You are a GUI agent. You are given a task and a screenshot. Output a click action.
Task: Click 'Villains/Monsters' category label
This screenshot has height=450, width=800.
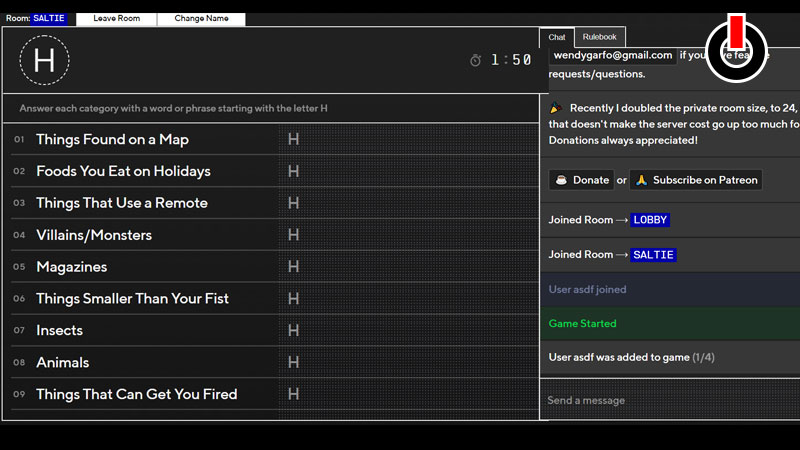pyautogui.click(x=94, y=235)
